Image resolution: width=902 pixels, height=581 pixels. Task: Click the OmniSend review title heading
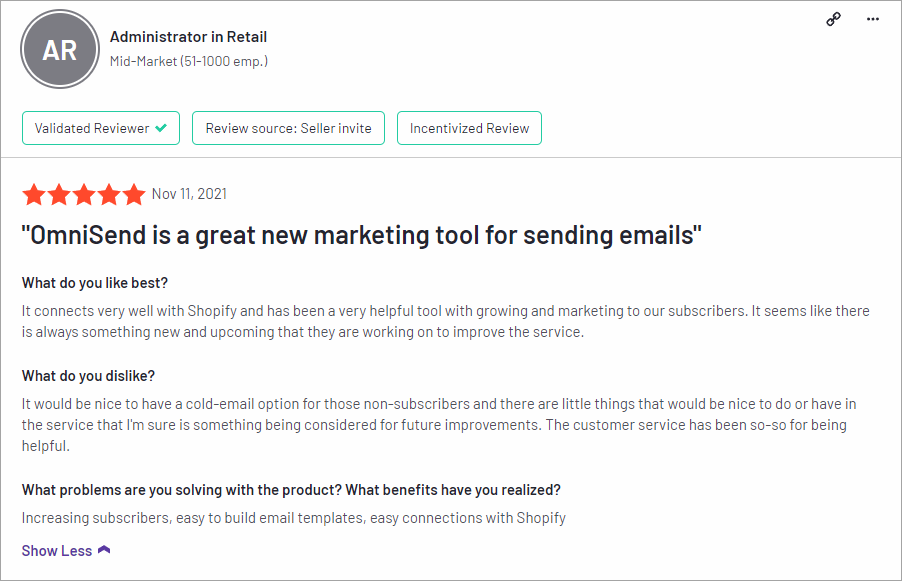[x=361, y=235]
